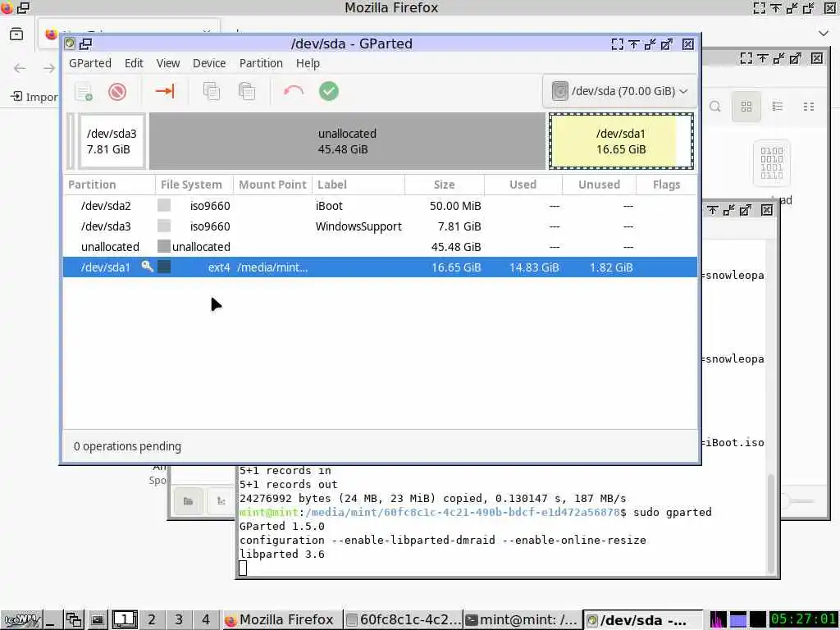Click the Unused column header

[599, 185]
